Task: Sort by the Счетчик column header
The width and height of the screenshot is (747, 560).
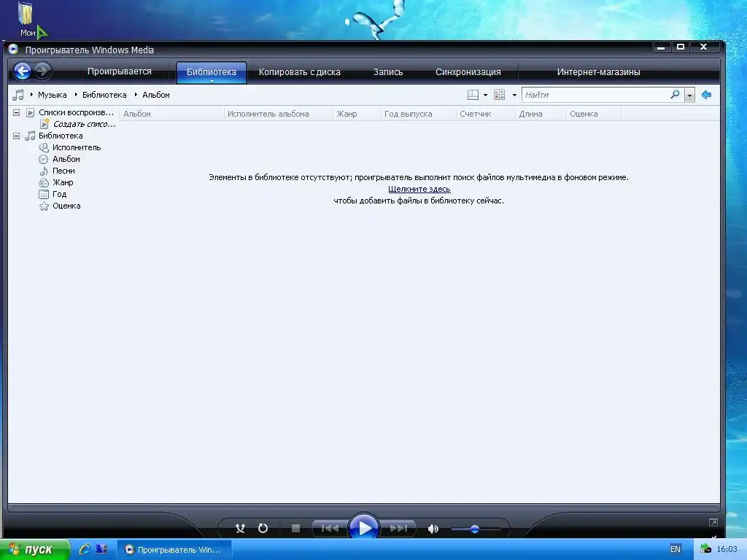Action: tap(485, 114)
